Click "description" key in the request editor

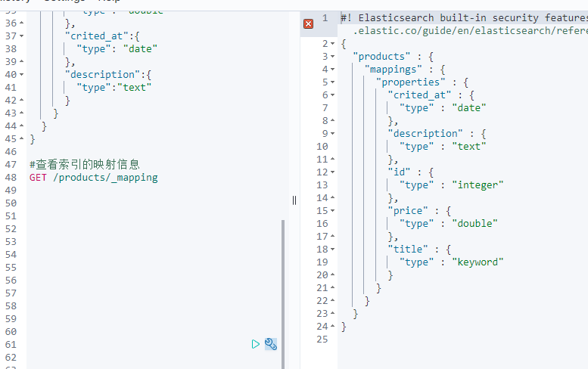tap(103, 75)
